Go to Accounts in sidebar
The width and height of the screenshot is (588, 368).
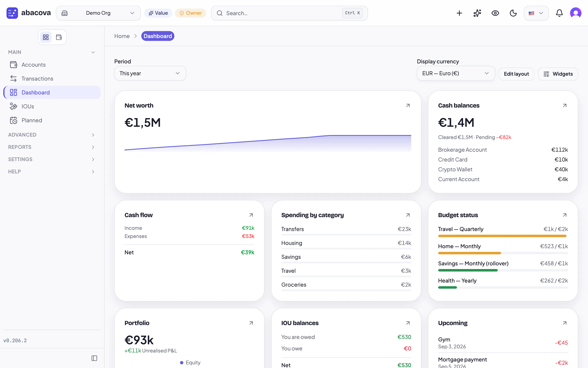click(52, 65)
